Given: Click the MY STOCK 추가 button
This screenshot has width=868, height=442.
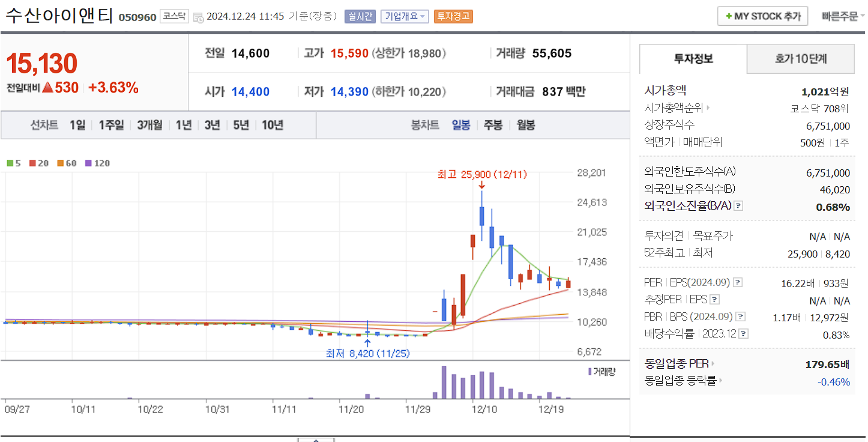Looking at the screenshot, I should (x=762, y=16).
